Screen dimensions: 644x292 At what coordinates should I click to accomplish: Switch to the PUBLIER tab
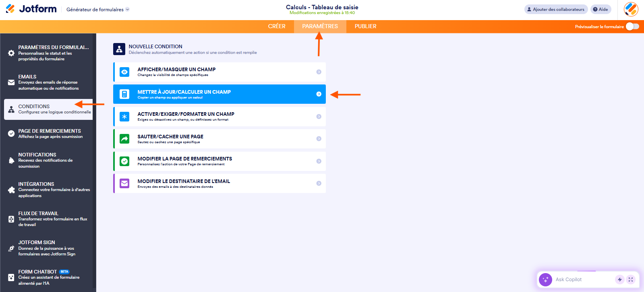click(x=365, y=27)
